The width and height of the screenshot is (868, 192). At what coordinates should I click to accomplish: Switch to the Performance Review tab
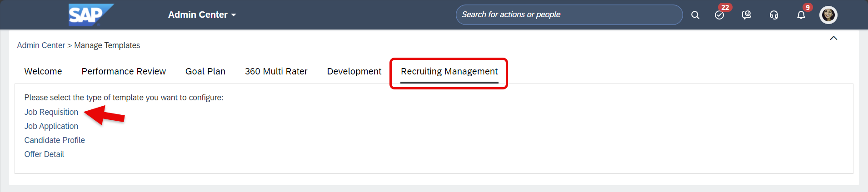point(124,71)
